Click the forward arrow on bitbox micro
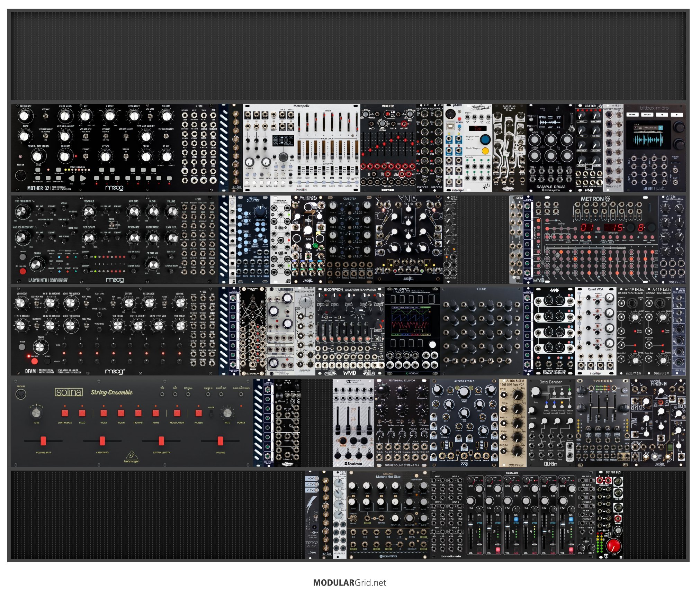 point(676,115)
